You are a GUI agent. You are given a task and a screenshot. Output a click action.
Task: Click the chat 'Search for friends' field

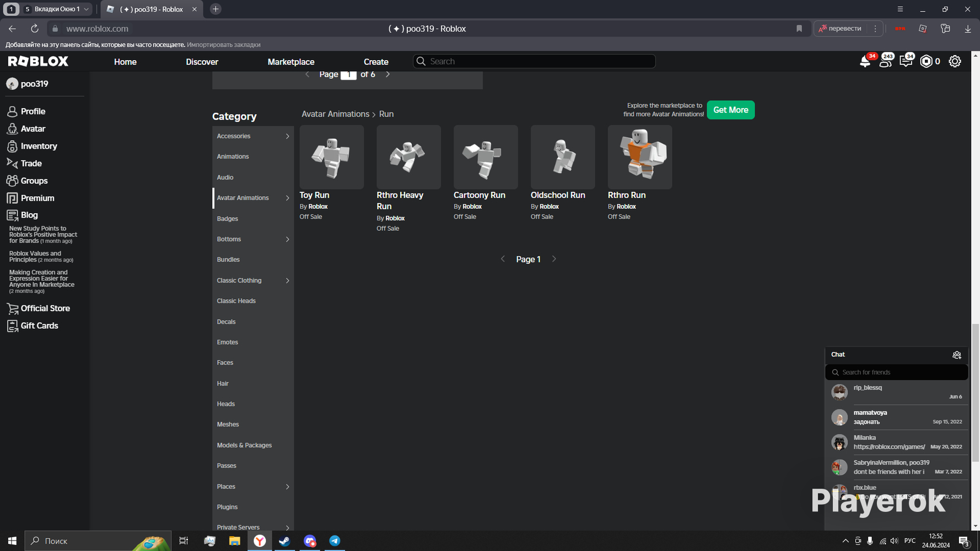coord(896,372)
